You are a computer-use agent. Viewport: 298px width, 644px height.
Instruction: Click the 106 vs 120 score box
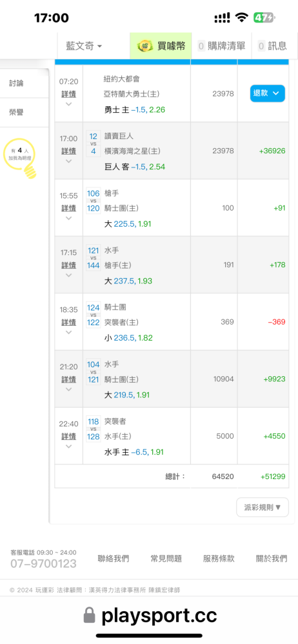pyautogui.click(x=94, y=201)
